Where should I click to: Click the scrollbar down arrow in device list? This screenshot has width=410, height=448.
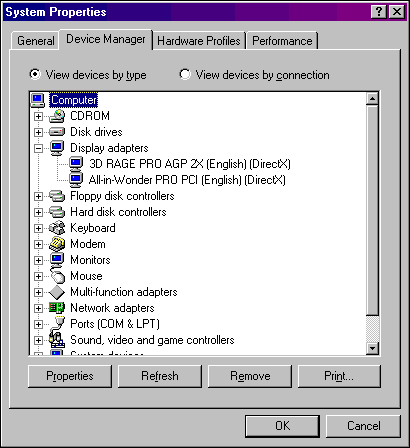coord(372,348)
